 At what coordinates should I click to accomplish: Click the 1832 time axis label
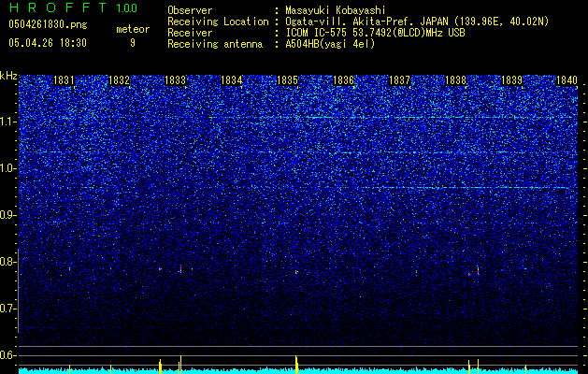tap(119, 80)
